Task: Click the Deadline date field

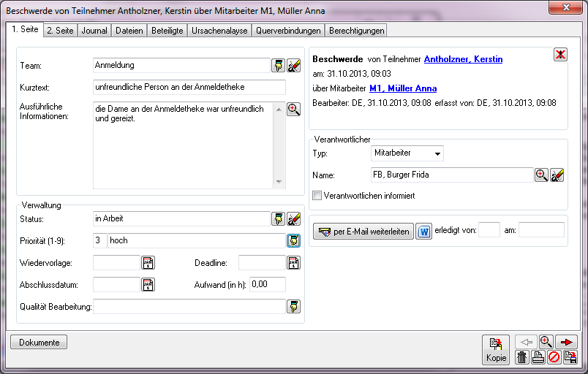Action: (262, 263)
